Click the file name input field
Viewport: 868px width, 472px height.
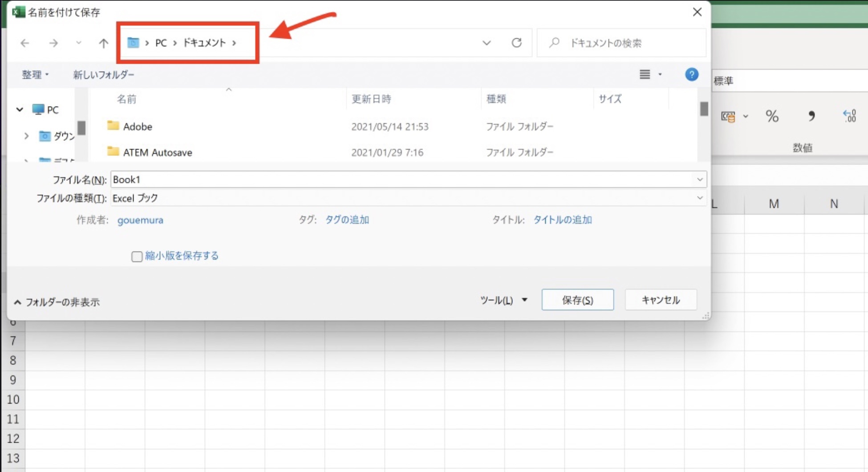pyautogui.click(x=401, y=179)
